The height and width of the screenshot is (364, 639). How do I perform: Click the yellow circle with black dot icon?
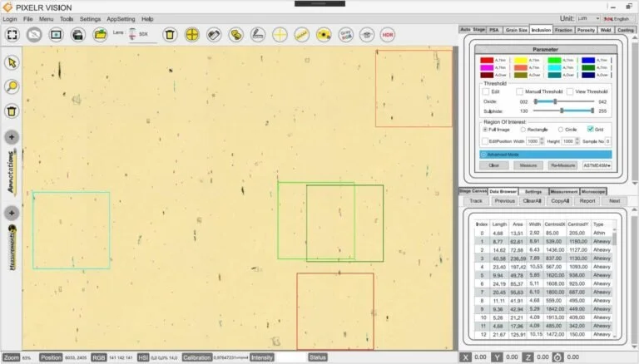coord(324,35)
